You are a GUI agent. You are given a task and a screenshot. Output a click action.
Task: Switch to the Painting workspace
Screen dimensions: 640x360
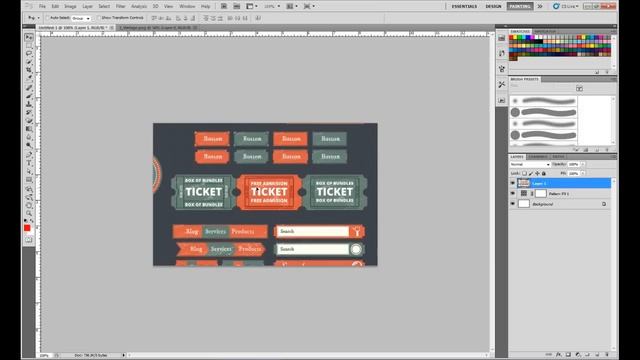(x=520, y=7)
